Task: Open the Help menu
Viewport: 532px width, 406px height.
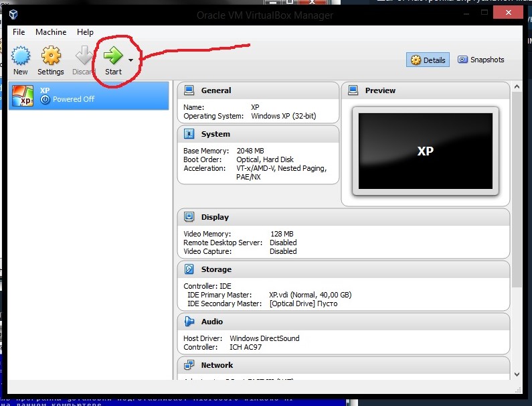Action: click(85, 32)
